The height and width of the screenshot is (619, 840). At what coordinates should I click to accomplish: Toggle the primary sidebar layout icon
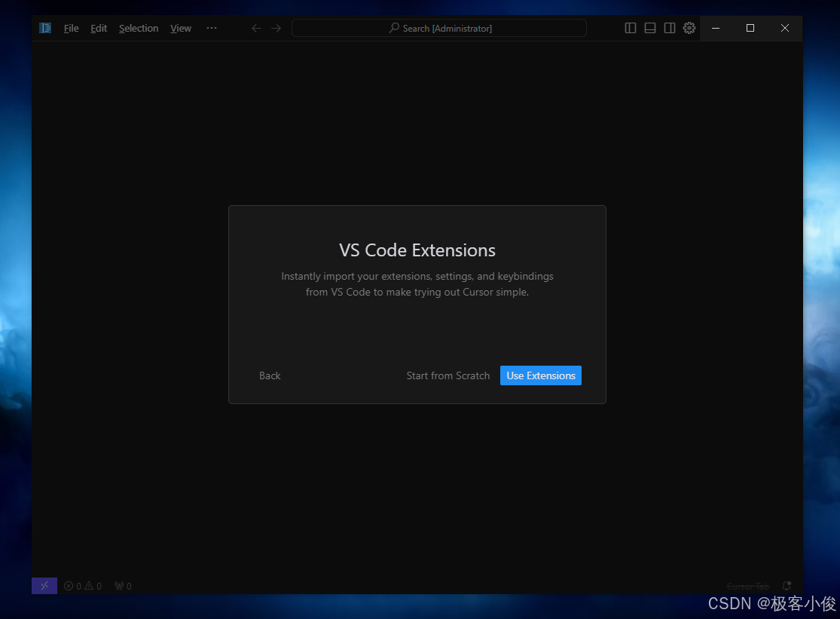pyautogui.click(x=631, y=28)
